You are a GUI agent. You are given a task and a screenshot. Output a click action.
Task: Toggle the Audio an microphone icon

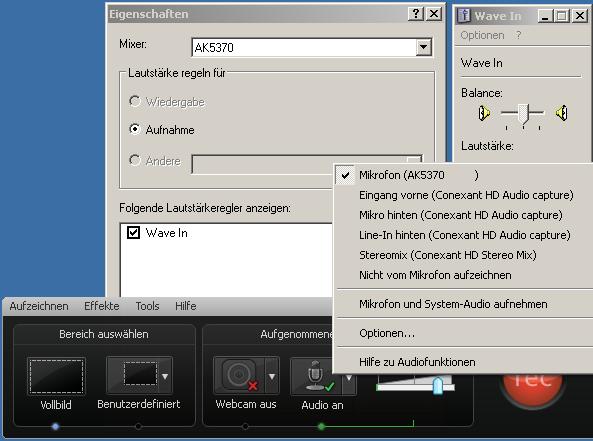pyautogui.click(x=316, y=376)
